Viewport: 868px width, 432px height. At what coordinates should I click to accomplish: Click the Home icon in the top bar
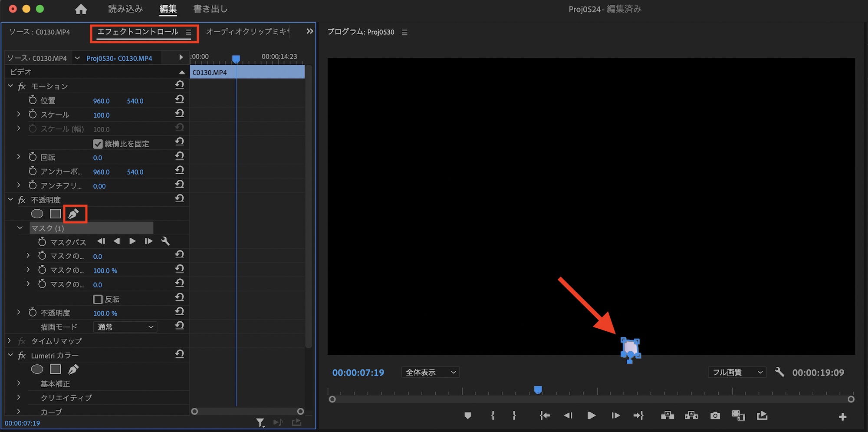click(x=81, y=9)
